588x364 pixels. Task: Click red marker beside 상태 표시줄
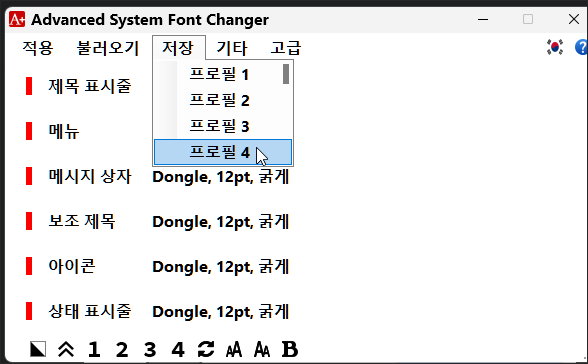29,311
